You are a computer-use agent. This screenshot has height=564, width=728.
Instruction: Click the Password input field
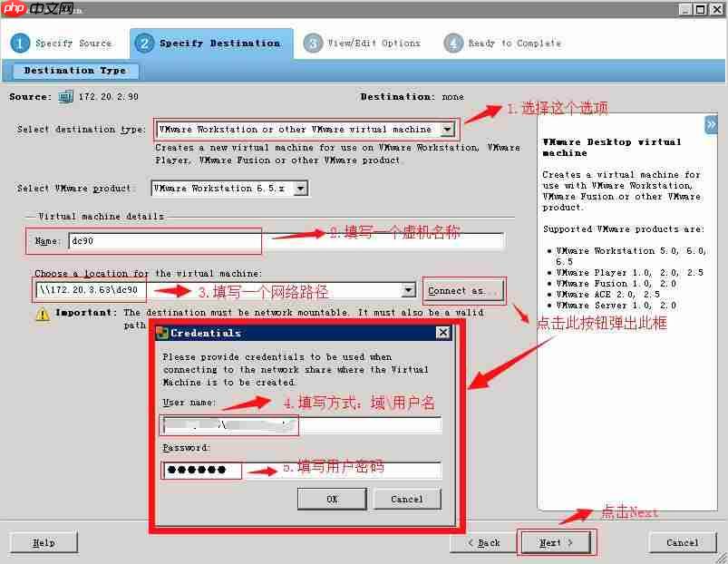tap(199, 470)
